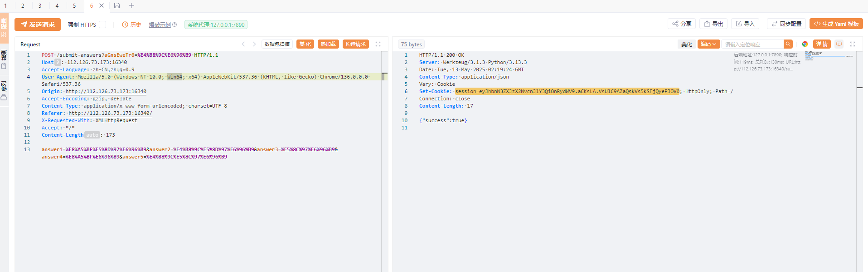Click the 分享 share button
The image size is (868, 272).
coord(682,24)
